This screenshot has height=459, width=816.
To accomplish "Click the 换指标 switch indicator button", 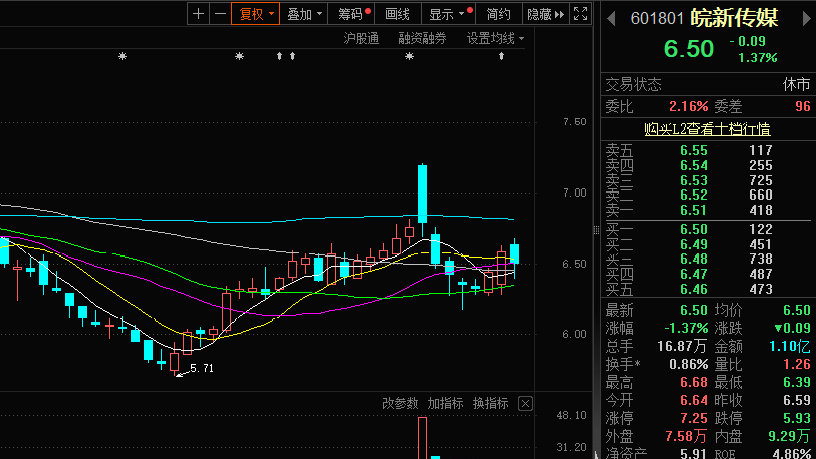I will click(x=491, y=403).
